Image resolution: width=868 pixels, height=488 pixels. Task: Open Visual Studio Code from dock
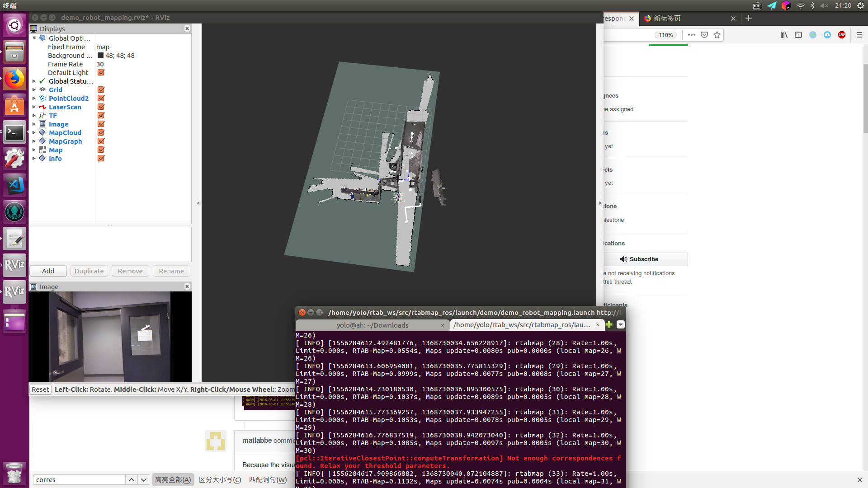tap(14, 185)
